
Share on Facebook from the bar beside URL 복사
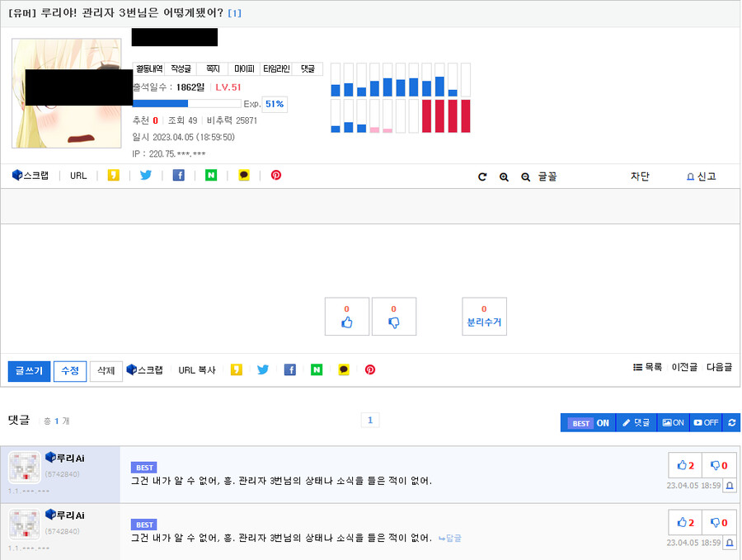point(290,369)
